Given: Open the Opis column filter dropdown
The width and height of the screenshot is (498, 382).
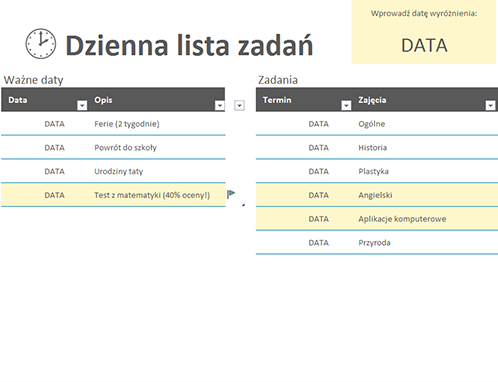Looking at the screenshot, I should [x=220, y=106].
